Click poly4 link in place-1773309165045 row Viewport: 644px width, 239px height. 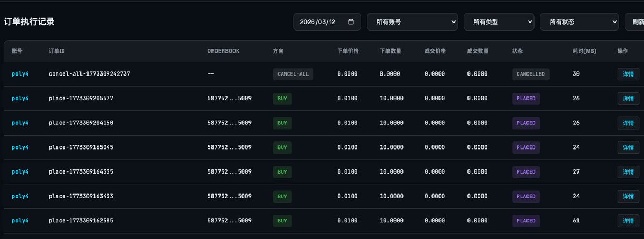20,147
